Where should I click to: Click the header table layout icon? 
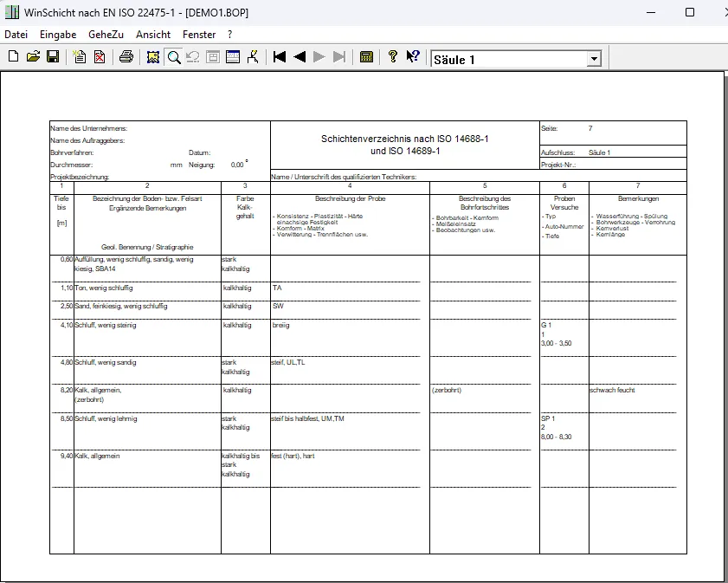(233, 56)
